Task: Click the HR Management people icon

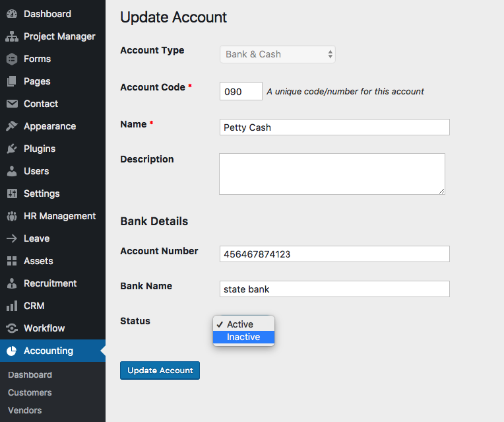Action: click(12, 216)
